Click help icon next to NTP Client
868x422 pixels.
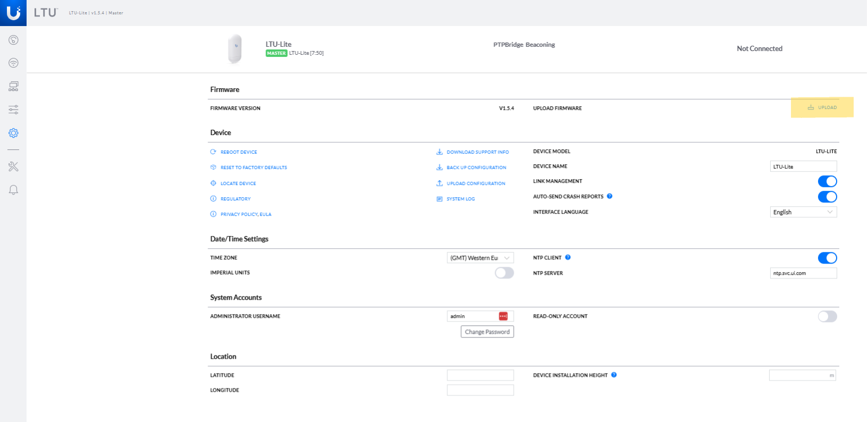click(x=567, y=257)
